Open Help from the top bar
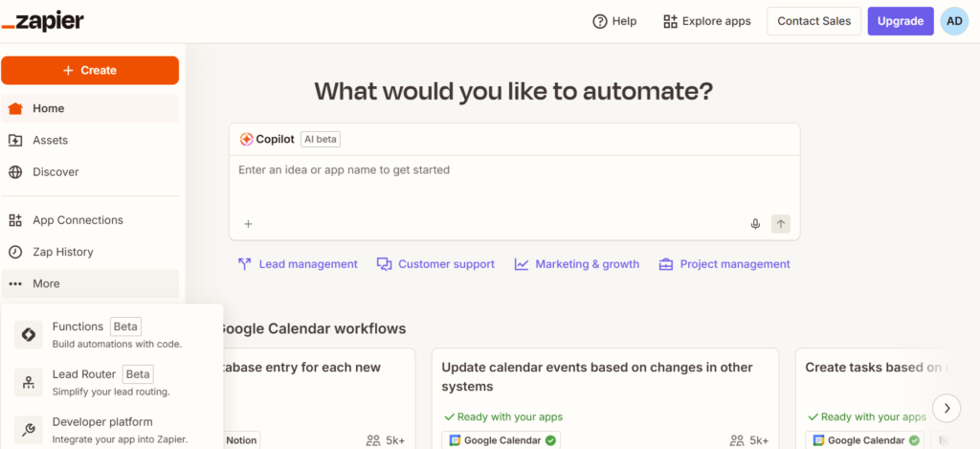 [x=614, y=21]
